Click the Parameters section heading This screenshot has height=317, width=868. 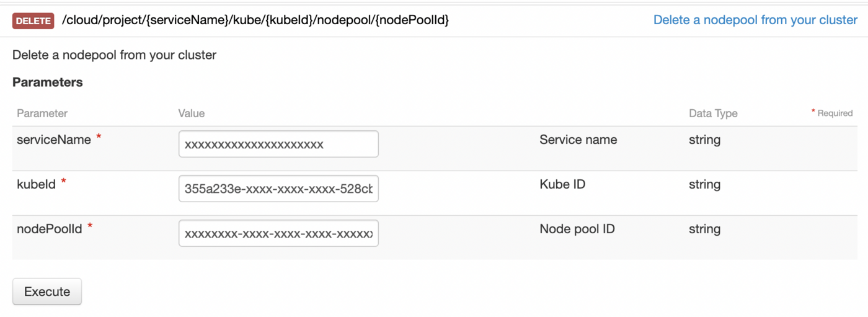point(48,83)
